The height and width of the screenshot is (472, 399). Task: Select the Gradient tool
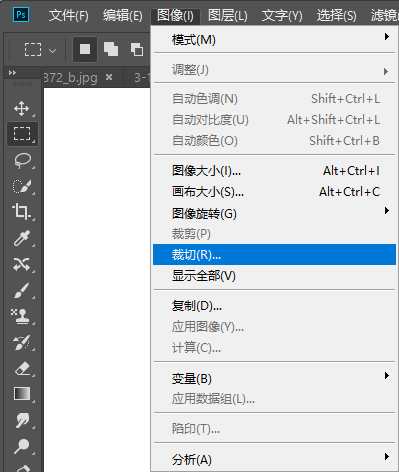coord(22,394)
